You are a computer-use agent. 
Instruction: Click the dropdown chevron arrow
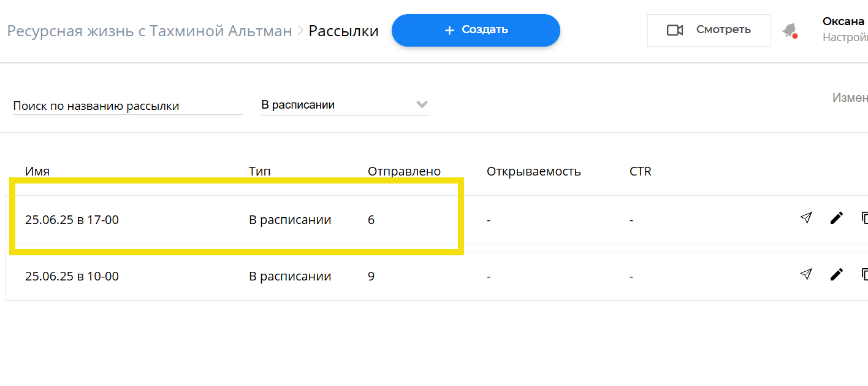(422, 104)
